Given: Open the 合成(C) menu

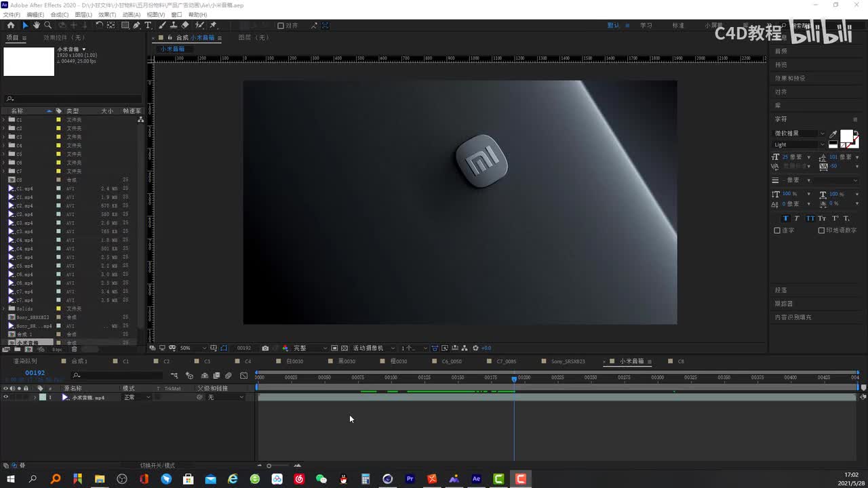Looking at the screenshot, I should pyautogui.click(x=59, y=14).
